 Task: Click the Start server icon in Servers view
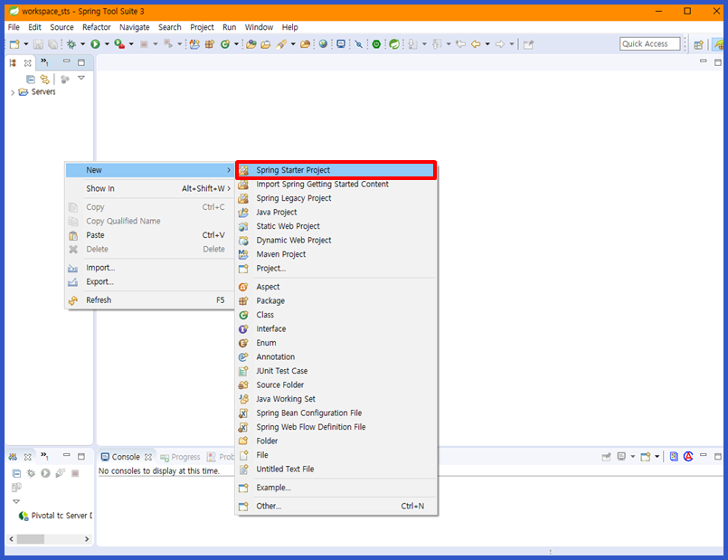click(45, 473)
